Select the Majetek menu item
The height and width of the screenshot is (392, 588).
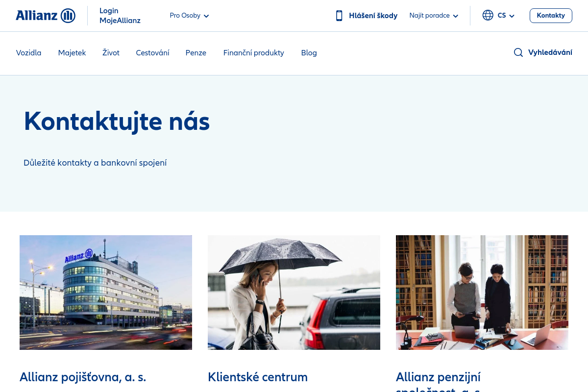point(72,53)
